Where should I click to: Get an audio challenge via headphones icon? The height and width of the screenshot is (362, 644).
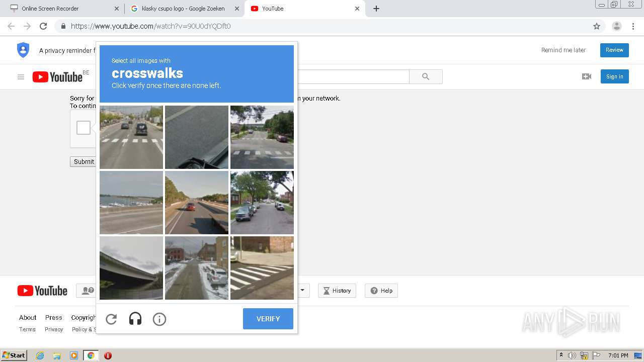[135, 319]
